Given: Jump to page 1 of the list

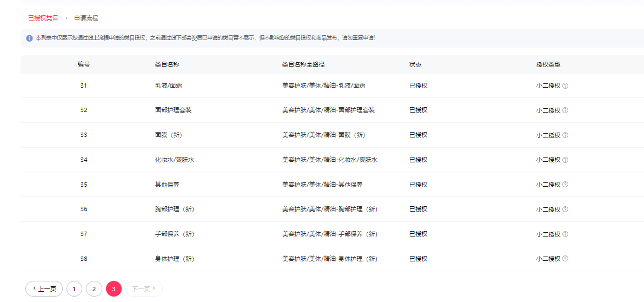Looking at the screenshot, I should click(74, 289).
